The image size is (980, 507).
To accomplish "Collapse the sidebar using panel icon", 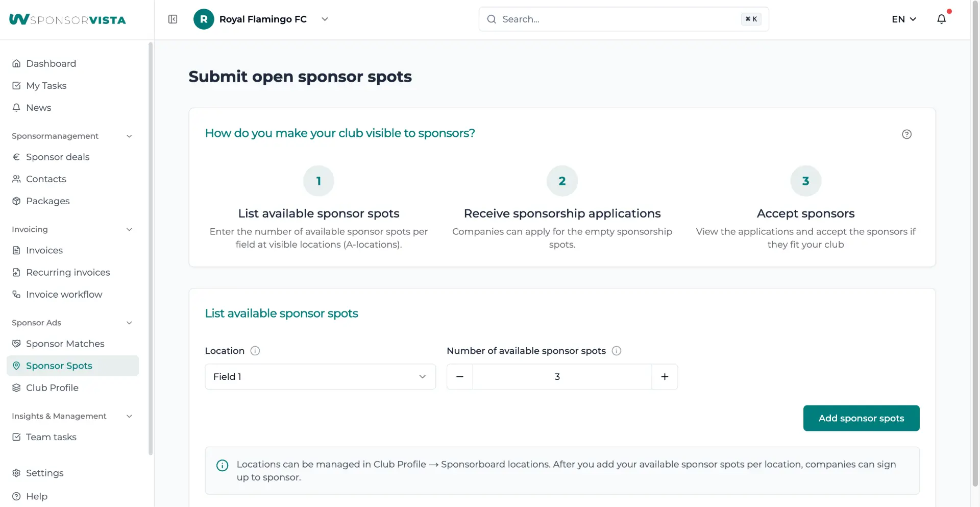I will (173, 19).
